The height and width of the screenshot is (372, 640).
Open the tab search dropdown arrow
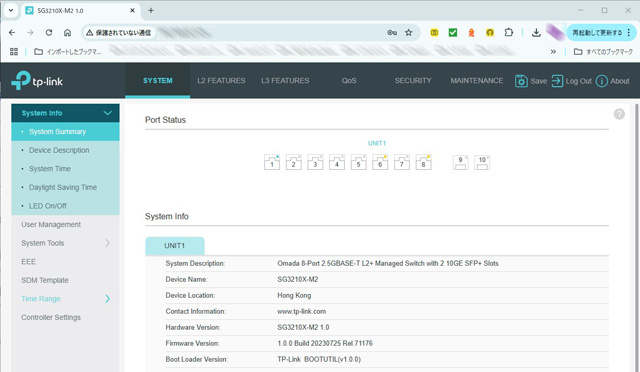pyautogui.click(x=11, y=11)
